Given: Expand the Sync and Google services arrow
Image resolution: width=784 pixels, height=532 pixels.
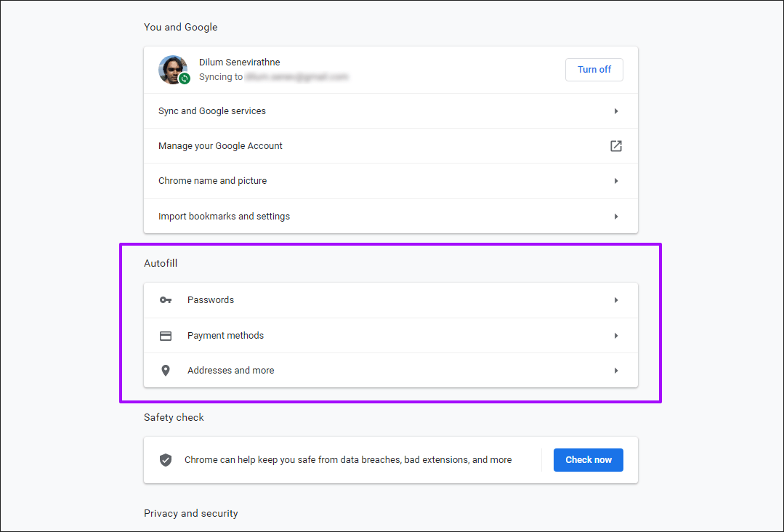Looking at the screenshot, I should click(x=615, y=111).
